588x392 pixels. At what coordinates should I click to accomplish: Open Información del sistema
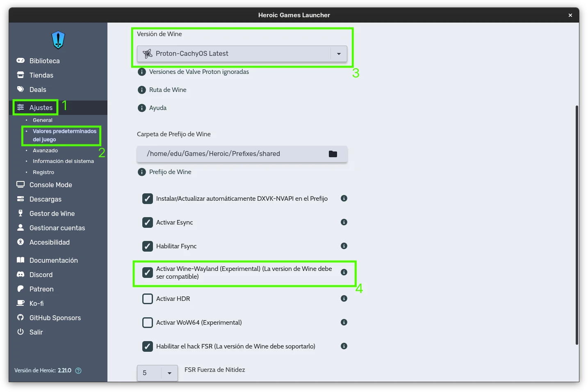63,161
